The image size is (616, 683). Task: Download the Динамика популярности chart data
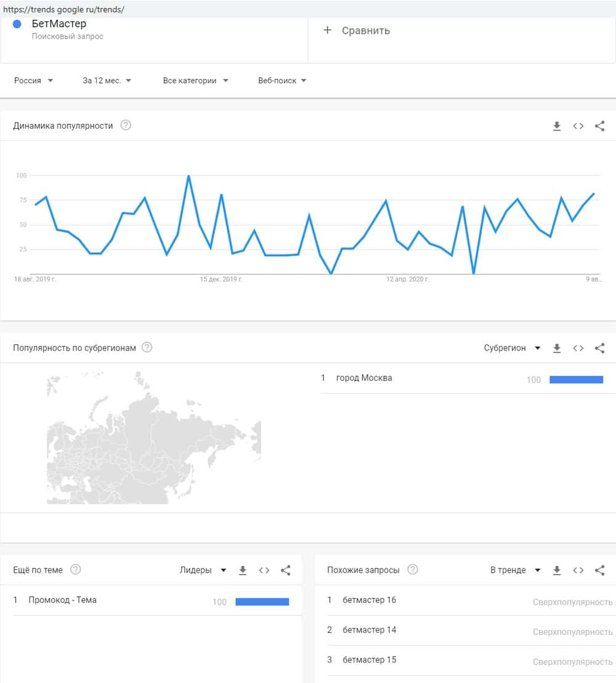click(557, 126)
